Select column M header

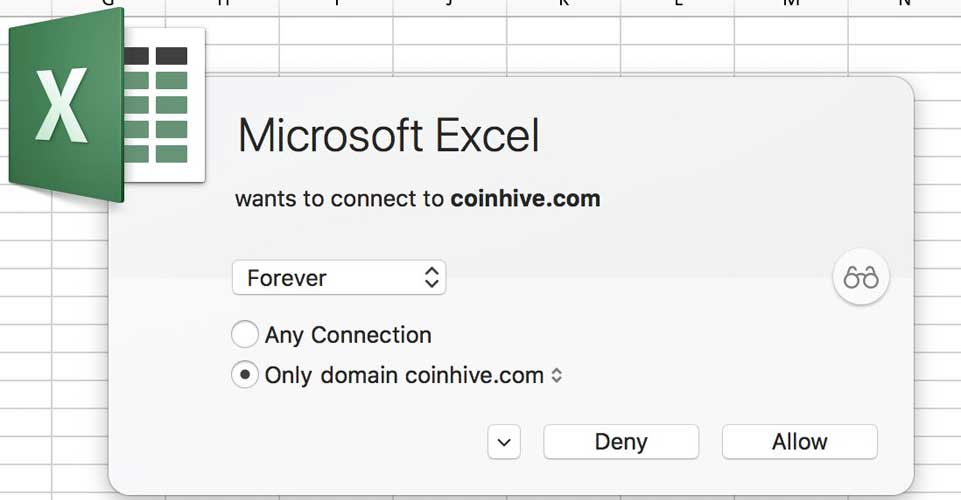[x=791, y=4]
